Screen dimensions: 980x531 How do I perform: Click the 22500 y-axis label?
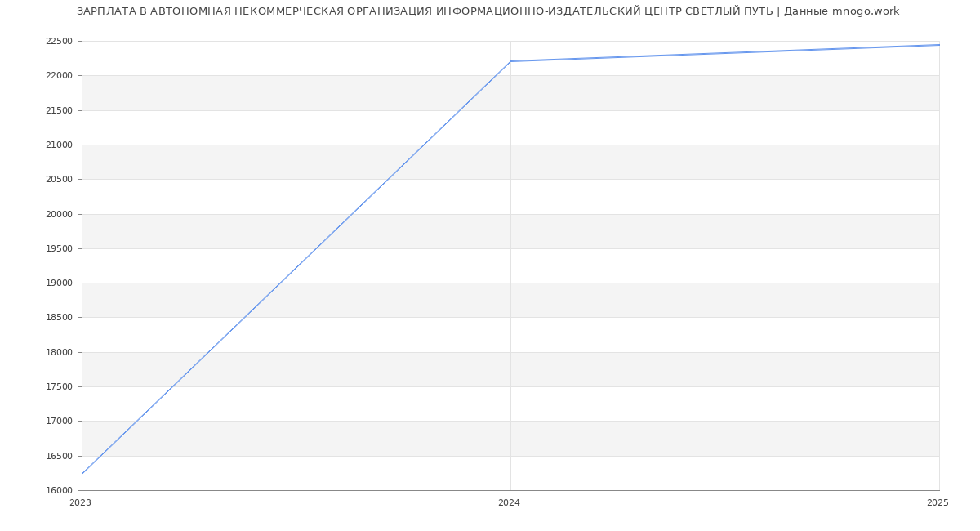point(59,42)
